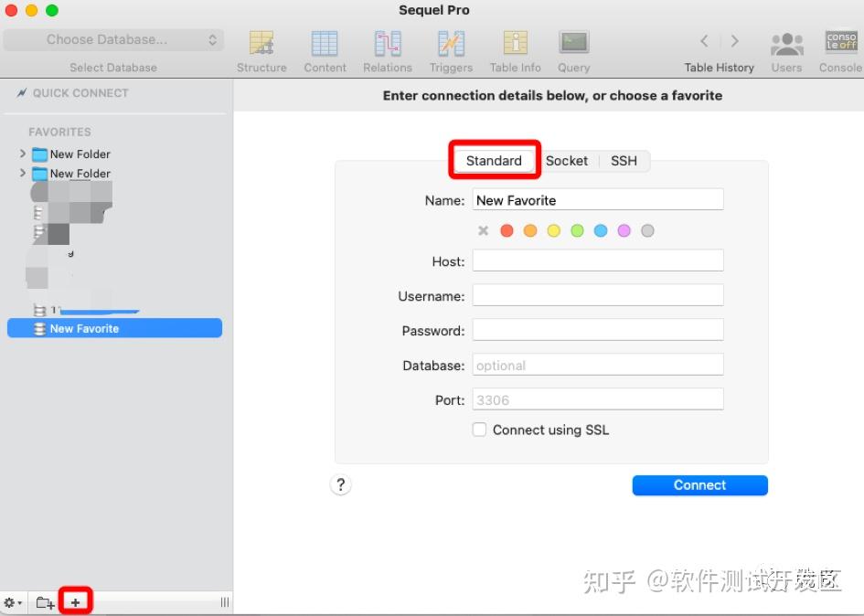Click the Triggers toolbar icon
This screenshot has width=864, height=616.
[x=451, y=43]
